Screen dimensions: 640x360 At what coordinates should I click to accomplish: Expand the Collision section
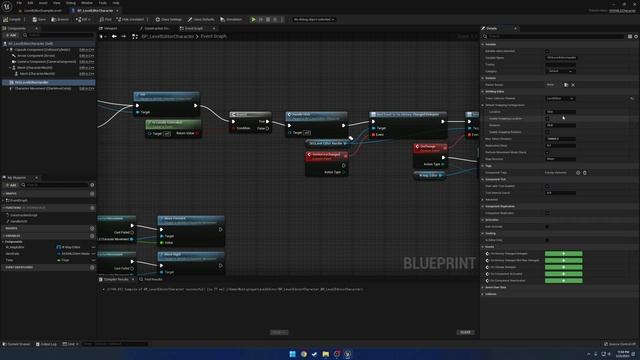pyautogui.click(x=483, y=294)
